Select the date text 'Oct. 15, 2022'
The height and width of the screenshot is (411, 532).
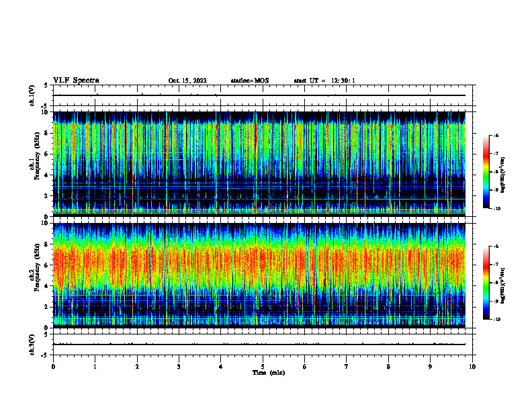tap(187, 81)
